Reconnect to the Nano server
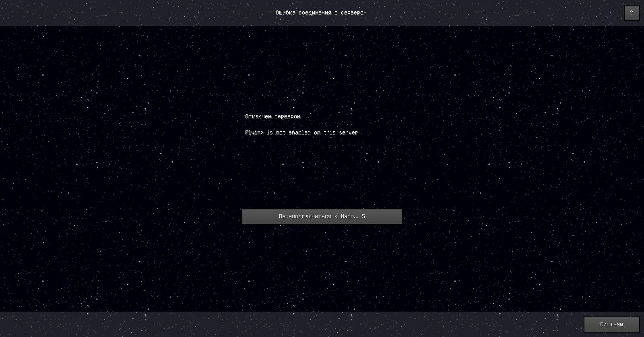The height and width of the screenshot is (337, 644). (322, 217)
